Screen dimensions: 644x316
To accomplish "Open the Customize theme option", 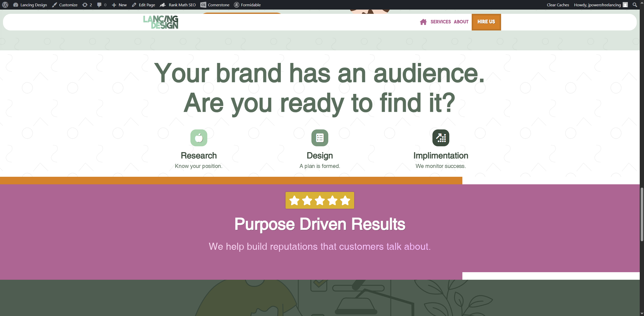I will click(x=65, y=5).
